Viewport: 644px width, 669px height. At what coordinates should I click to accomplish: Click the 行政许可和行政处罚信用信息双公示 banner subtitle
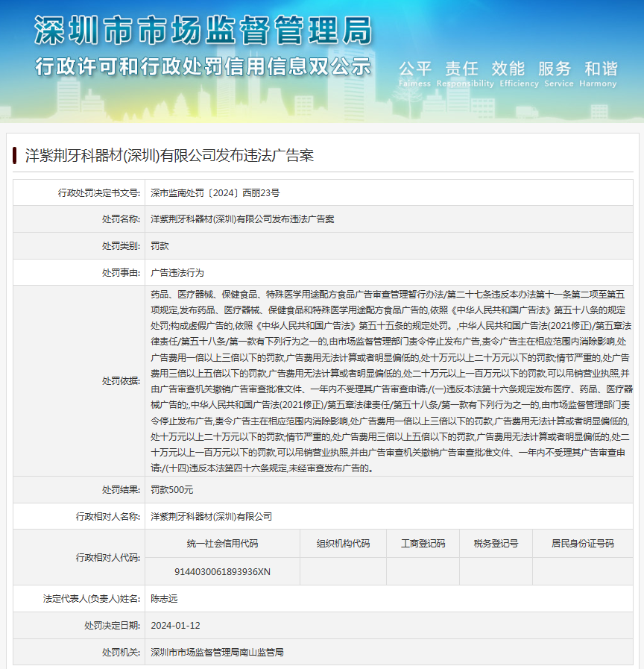(x=203, y=67)
